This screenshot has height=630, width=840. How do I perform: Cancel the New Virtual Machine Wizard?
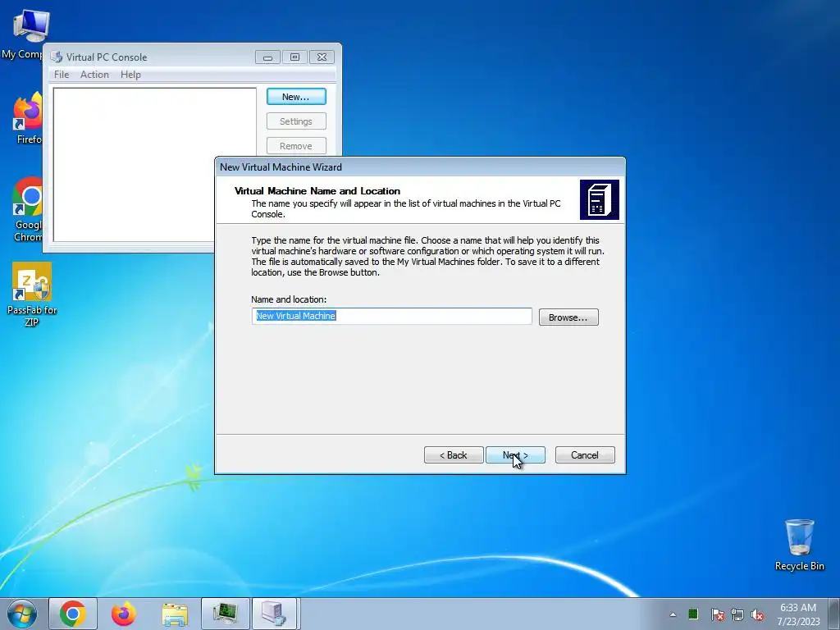tap(585, 454)
